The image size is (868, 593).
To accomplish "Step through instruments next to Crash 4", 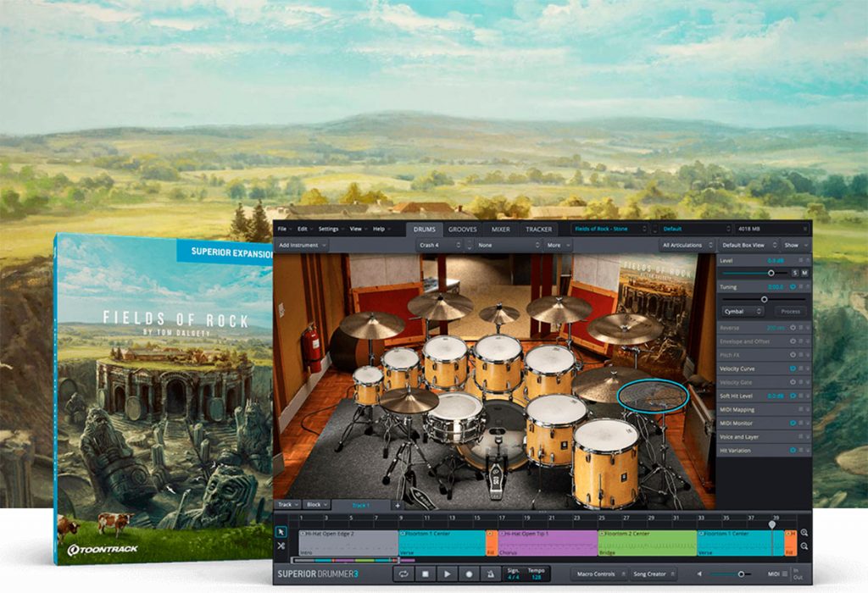I will point(469,245).
